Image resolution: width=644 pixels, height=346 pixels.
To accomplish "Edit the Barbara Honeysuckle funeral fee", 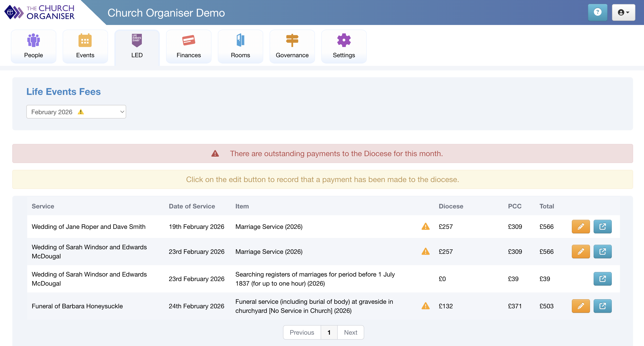I will [580, 306].
